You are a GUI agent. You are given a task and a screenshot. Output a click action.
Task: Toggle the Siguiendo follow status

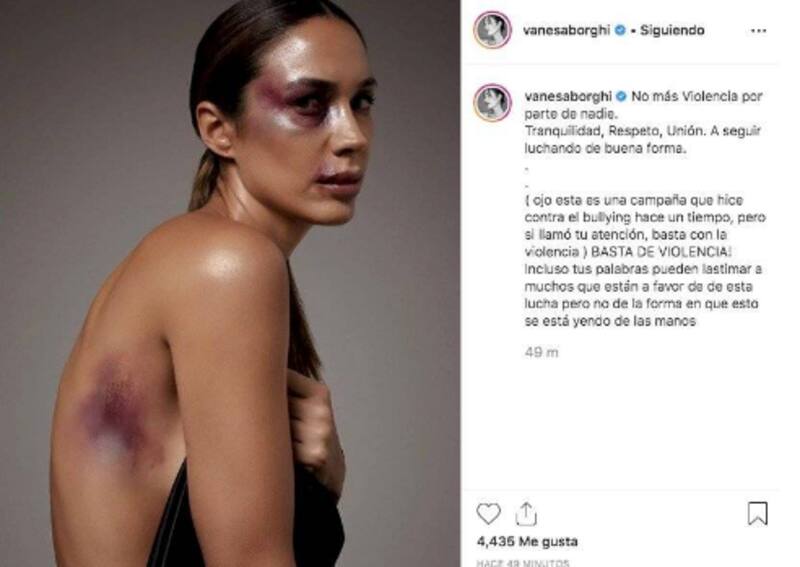coord(672,30)
